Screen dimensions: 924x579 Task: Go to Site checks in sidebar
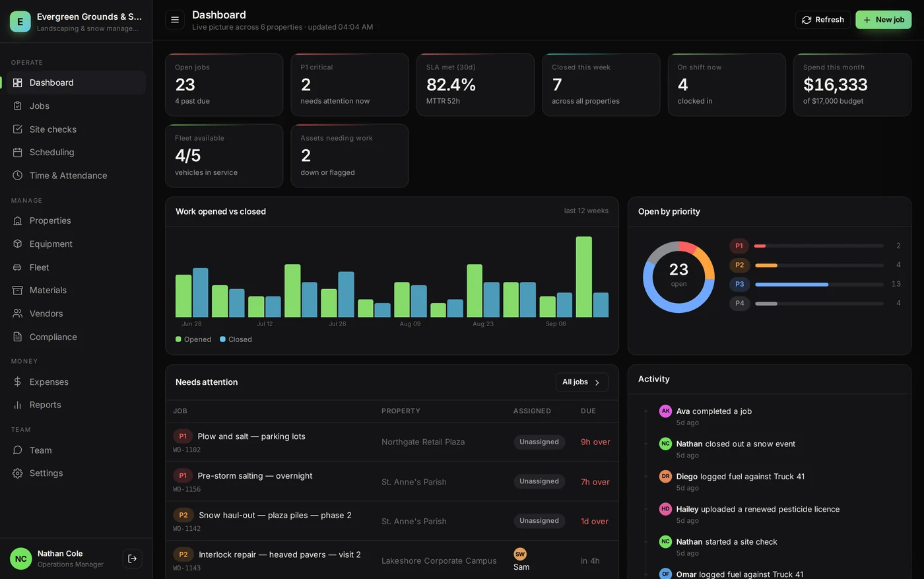77,129
